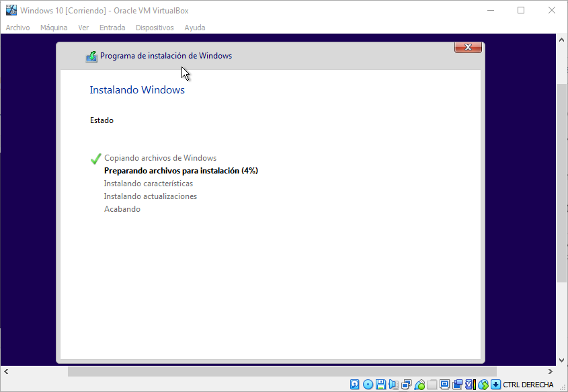The width and height of the screenshot is (568, 392).
Task: Click the VirtualBox window title icon
Action: [11, 10]
